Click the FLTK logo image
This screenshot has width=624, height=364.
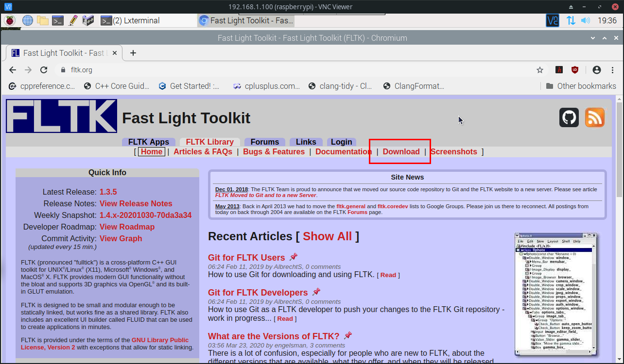point(61,116)
